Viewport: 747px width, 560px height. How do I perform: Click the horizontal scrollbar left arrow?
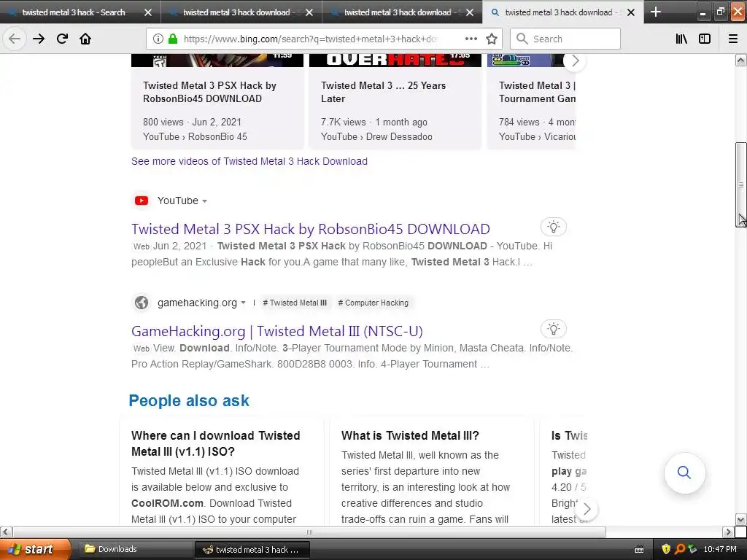[6, 532]
